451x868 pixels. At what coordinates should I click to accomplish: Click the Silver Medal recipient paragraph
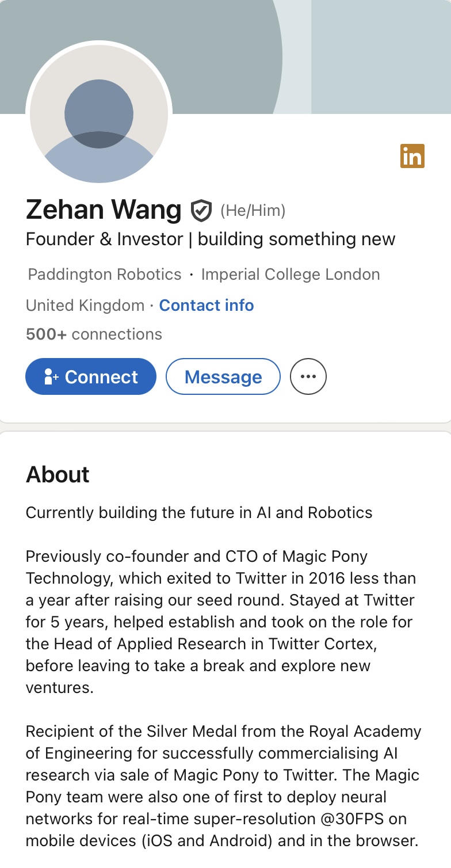[223, 786]
